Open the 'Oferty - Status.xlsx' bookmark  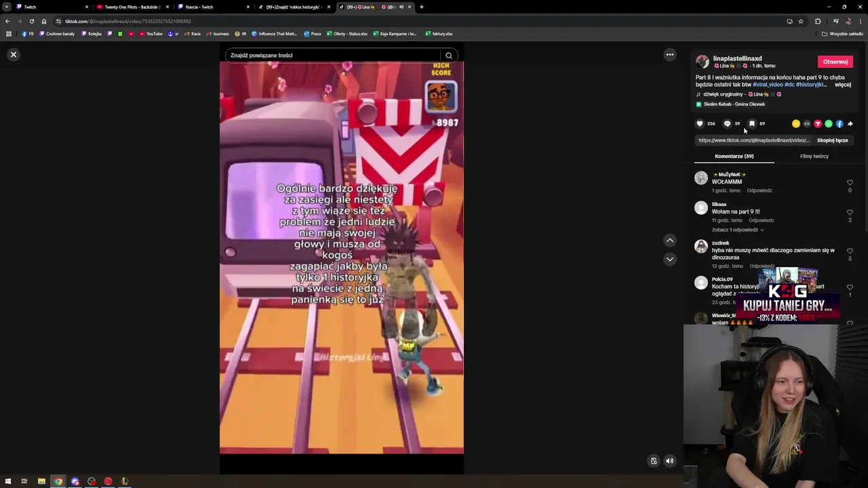[x=347, y=34]
